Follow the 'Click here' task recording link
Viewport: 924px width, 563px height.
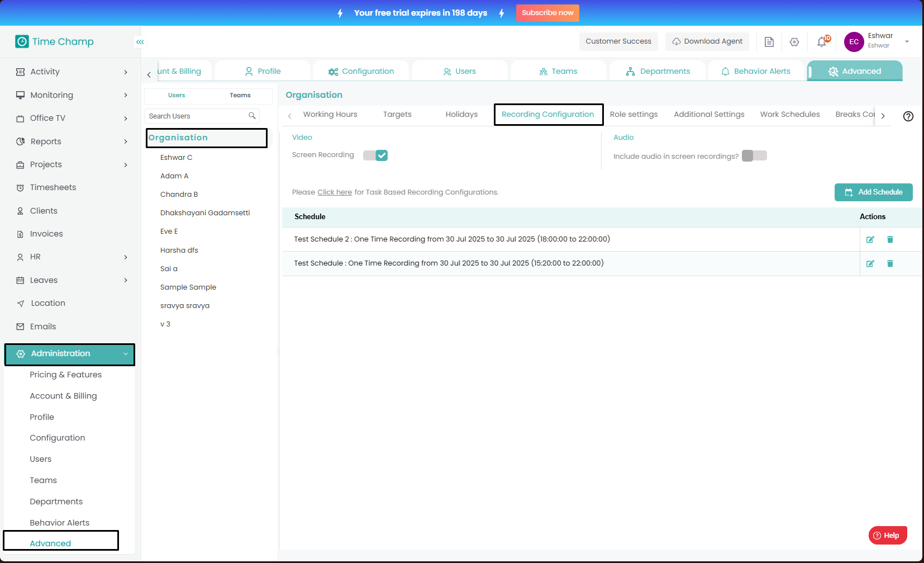(335, 192)
